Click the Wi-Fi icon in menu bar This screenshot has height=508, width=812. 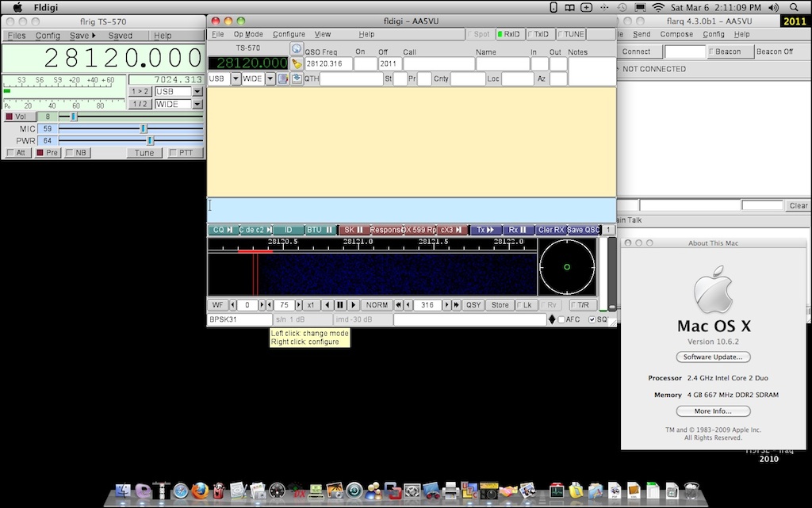click(x=657, y=7)
